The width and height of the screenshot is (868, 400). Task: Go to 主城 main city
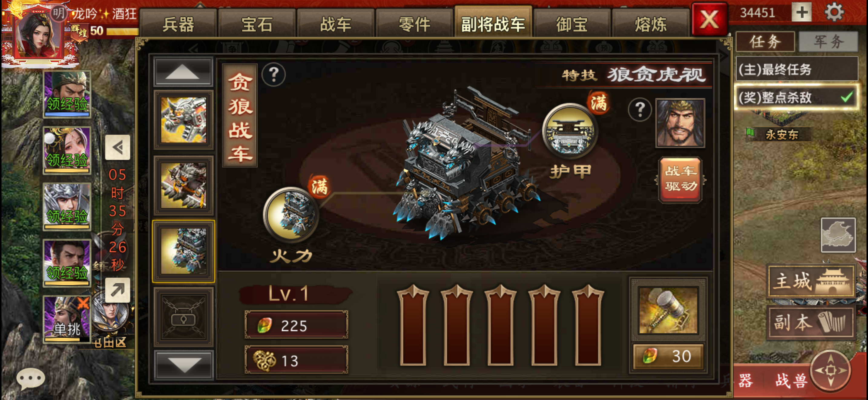pyautogui.click(x=811, y=281)
